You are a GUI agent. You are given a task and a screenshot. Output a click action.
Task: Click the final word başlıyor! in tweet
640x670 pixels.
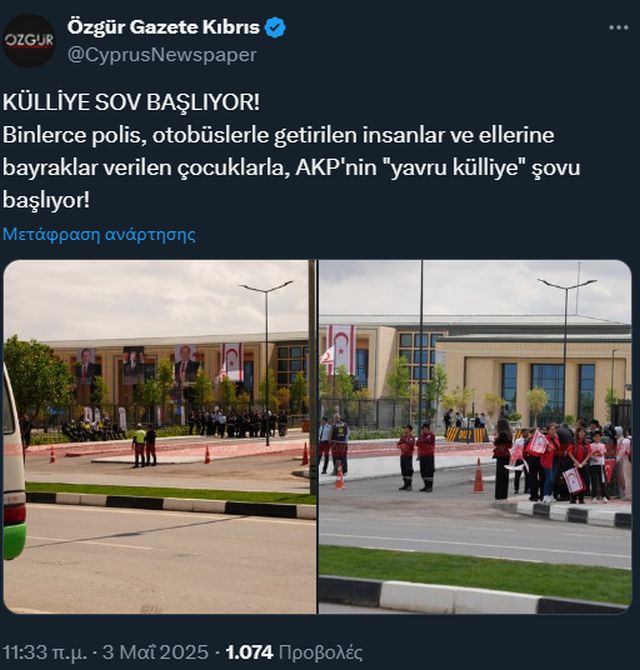[46, 200]
